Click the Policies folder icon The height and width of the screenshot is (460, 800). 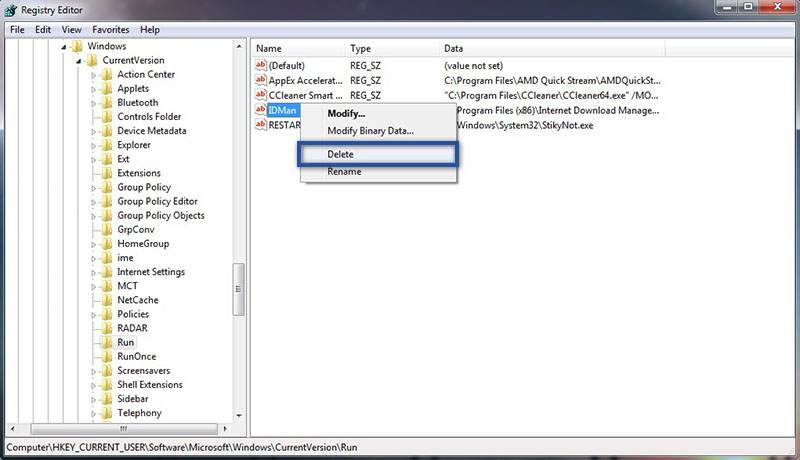[107, 314]
